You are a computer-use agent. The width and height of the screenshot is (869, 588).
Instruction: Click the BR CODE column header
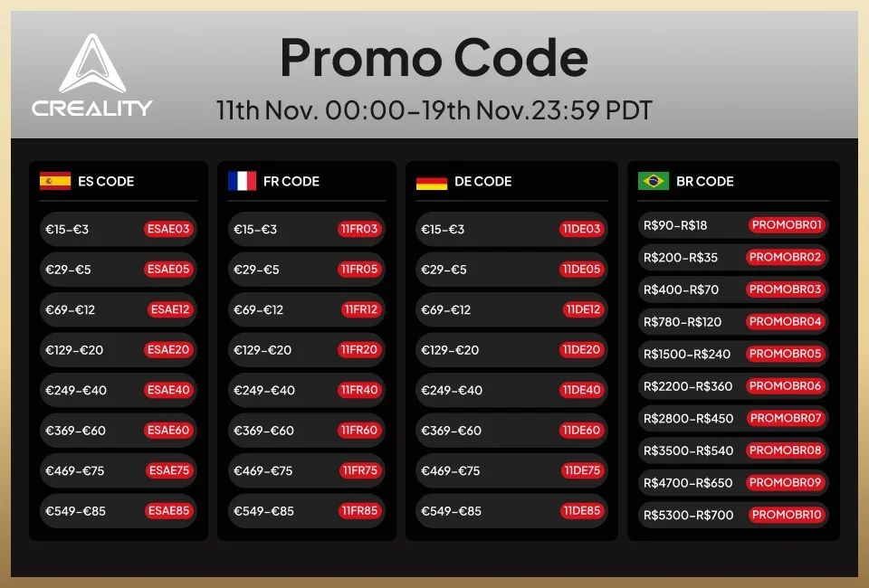tap(705, 181)
